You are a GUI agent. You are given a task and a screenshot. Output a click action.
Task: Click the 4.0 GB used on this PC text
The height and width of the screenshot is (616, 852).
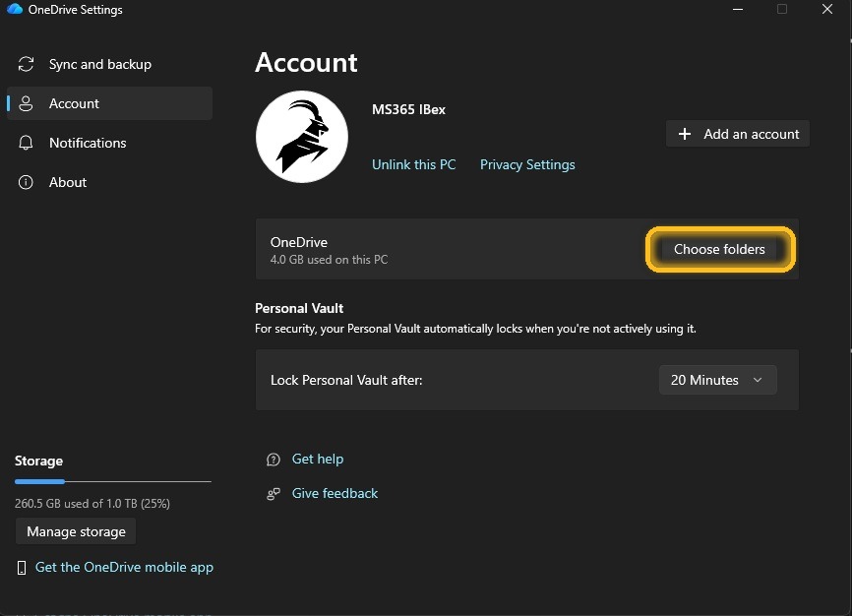pyautogui.click(x=329, y=260)
